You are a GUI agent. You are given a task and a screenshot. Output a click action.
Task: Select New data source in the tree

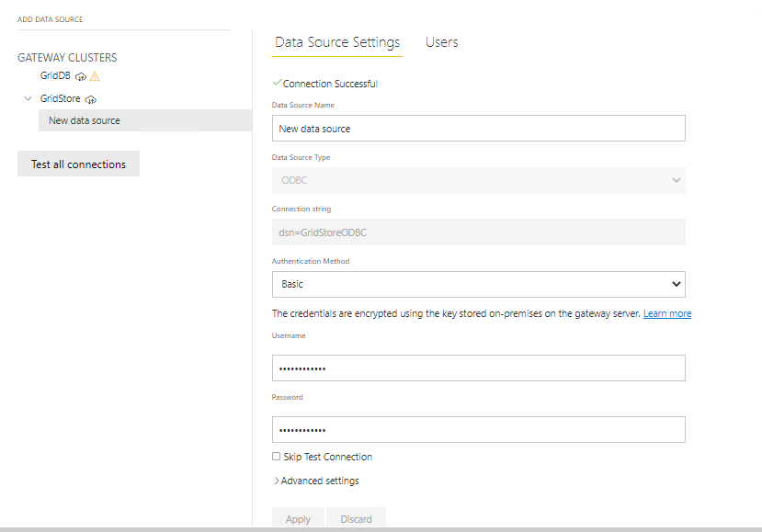click(85, 120)
